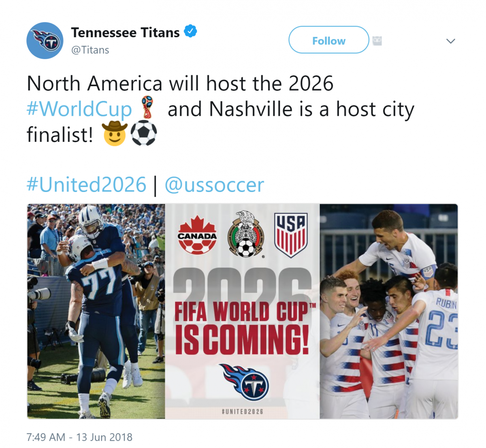The image size is (486, 448).
Task: Click the Mexico federation crest in image
Action: (246, 234)
